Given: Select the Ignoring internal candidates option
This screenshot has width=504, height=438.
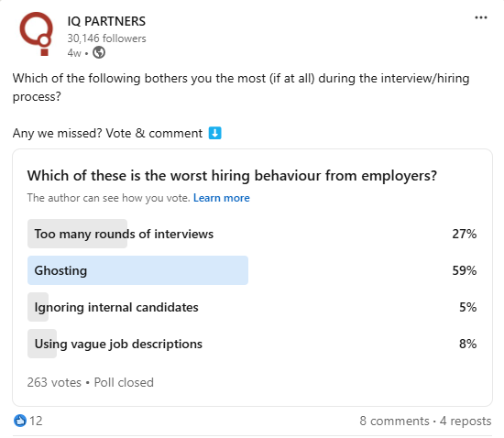Looking at the screenshot, I should 252,307.
